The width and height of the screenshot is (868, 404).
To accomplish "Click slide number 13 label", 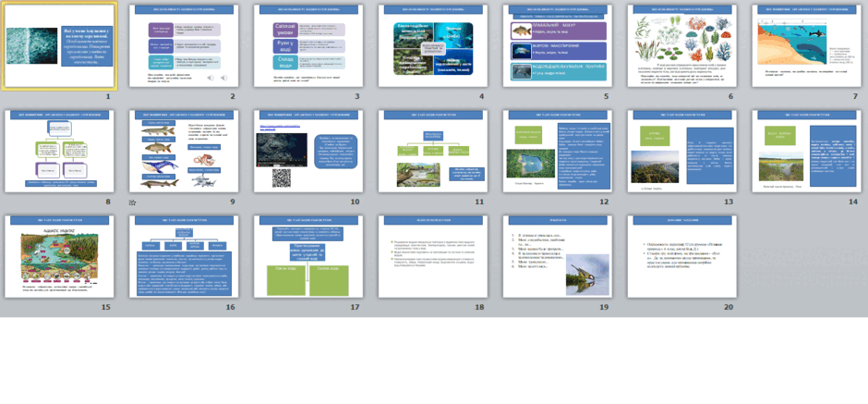I will (x=729, y=202).
